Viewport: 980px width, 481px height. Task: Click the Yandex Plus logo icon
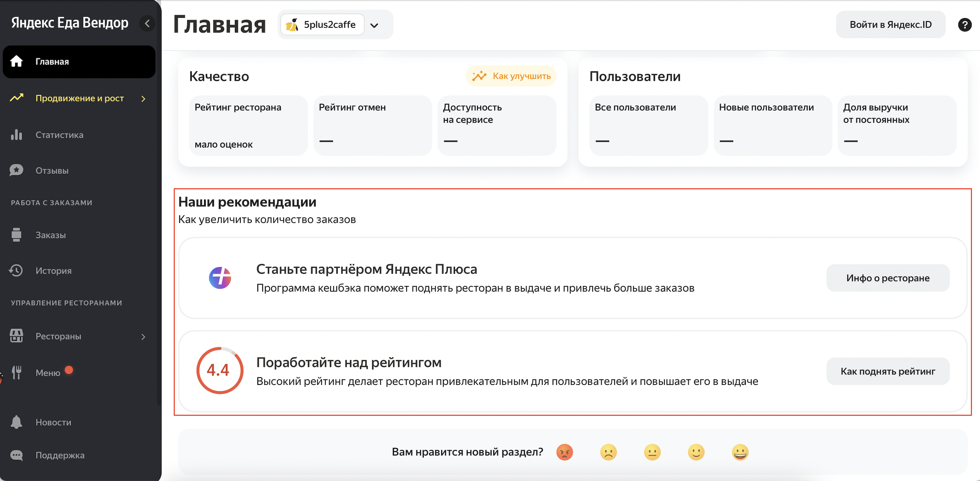[x=220, y=278]
